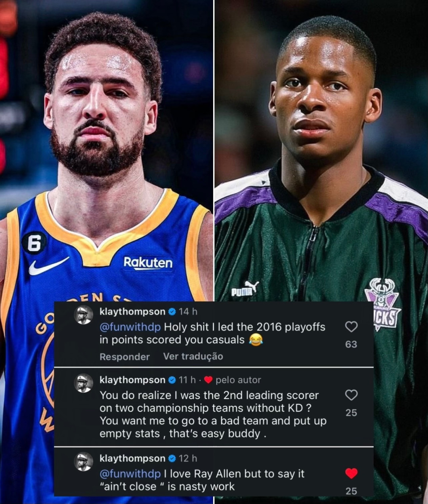Open avatar on second klaythompson comment
This screenshot has width=428, height=504.
[x=84, y=384]
